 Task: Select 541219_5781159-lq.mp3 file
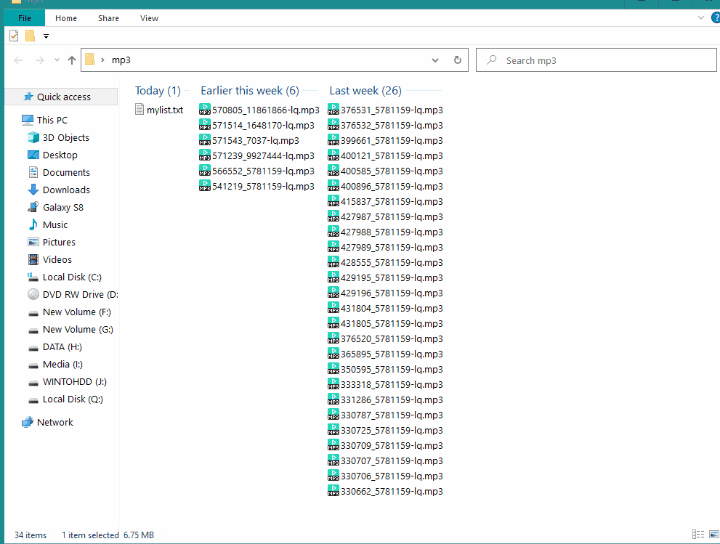click(257, 186)
